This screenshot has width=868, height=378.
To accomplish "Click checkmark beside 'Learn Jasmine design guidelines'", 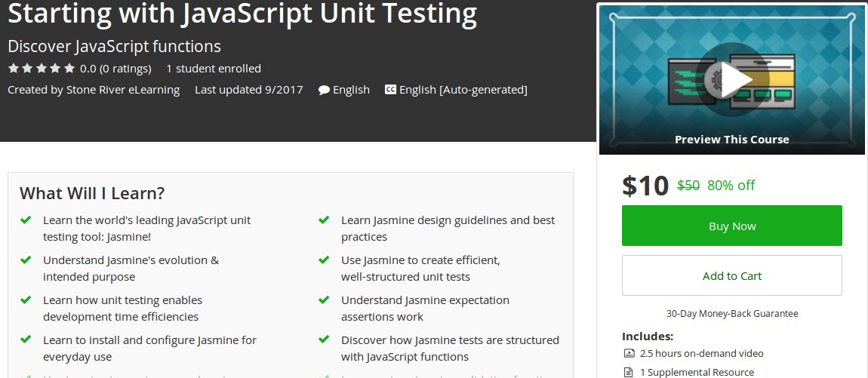I will point(324,220).
